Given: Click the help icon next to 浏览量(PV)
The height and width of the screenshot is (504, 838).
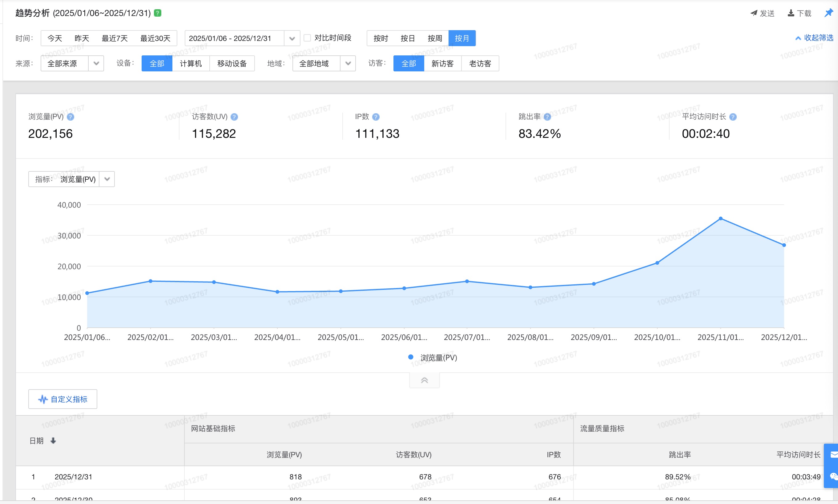Looking at the screenshot, I should [70, 117].
